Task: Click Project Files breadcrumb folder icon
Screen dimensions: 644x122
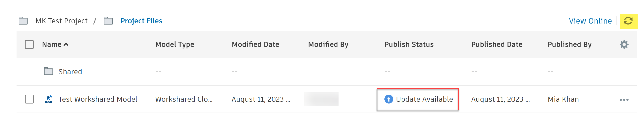Action: coord(108,21)
